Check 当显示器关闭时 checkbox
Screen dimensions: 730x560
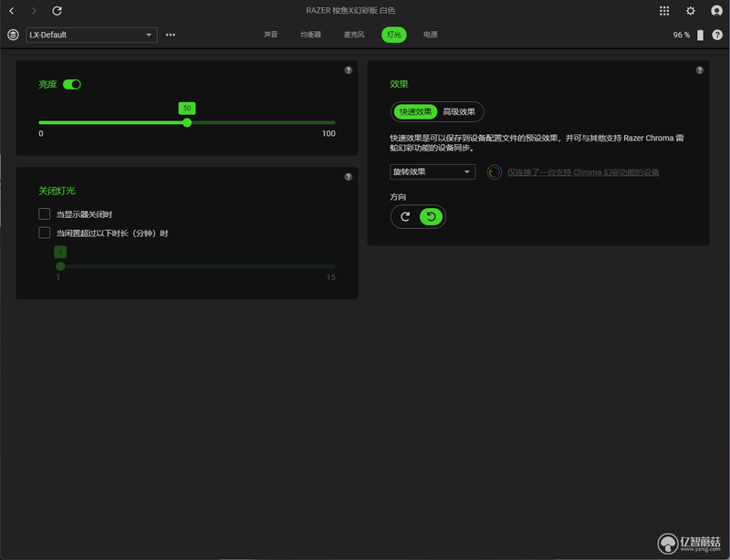pyautogui.click(x=44, y=214)
